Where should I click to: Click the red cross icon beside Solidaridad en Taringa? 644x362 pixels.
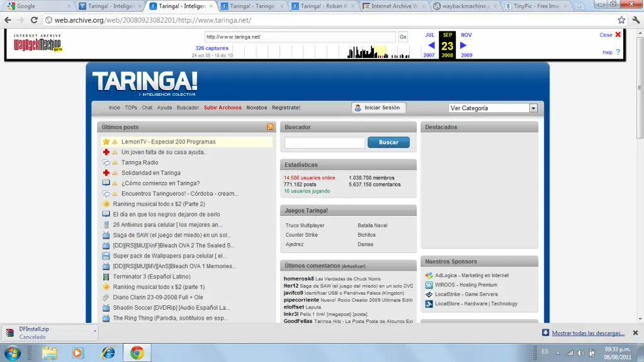106,173
